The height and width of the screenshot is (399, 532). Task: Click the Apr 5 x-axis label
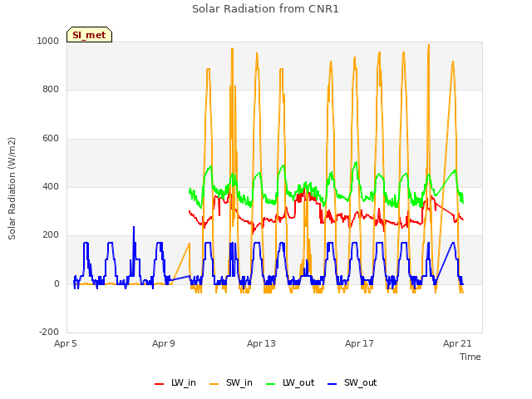[66, 343]
